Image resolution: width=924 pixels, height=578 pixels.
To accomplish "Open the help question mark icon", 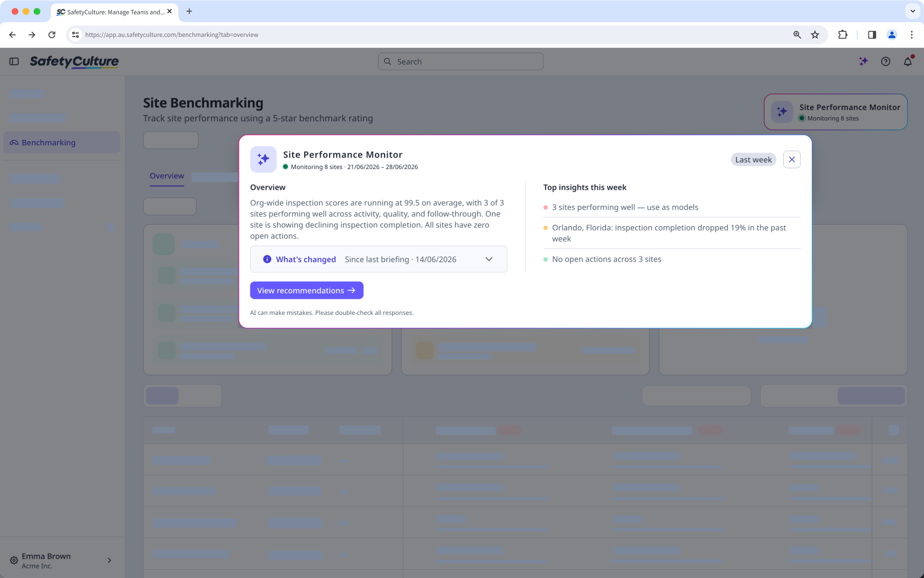I will 886,62.
